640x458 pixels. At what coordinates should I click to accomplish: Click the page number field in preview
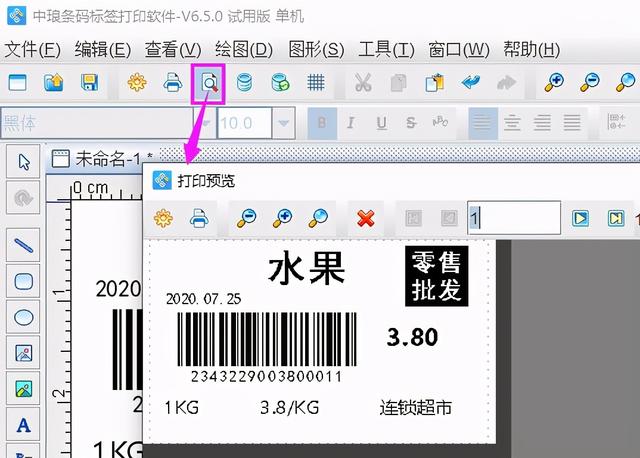point(513,217)
